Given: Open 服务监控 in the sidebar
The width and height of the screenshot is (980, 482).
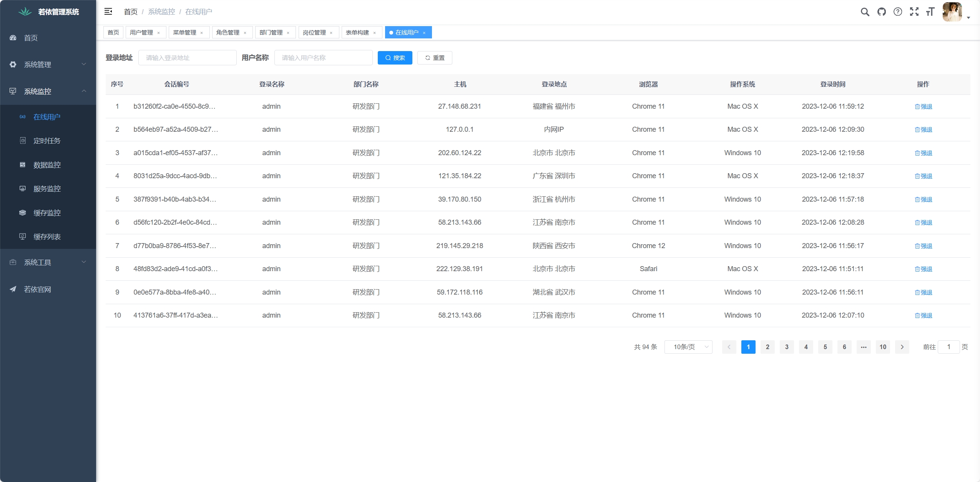Looking at the screenshot, I should pyautogui.click(x=48, y=189).
